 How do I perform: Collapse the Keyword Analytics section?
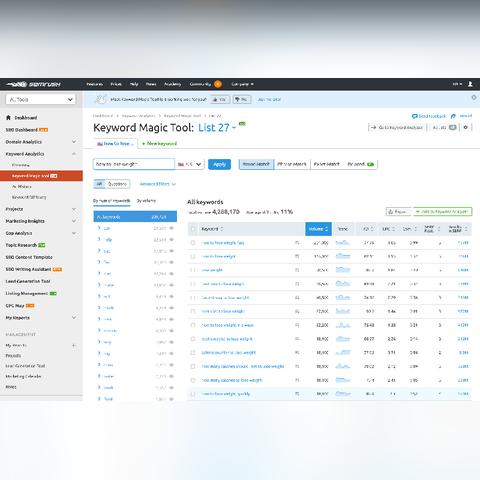(x=74, y=154)
